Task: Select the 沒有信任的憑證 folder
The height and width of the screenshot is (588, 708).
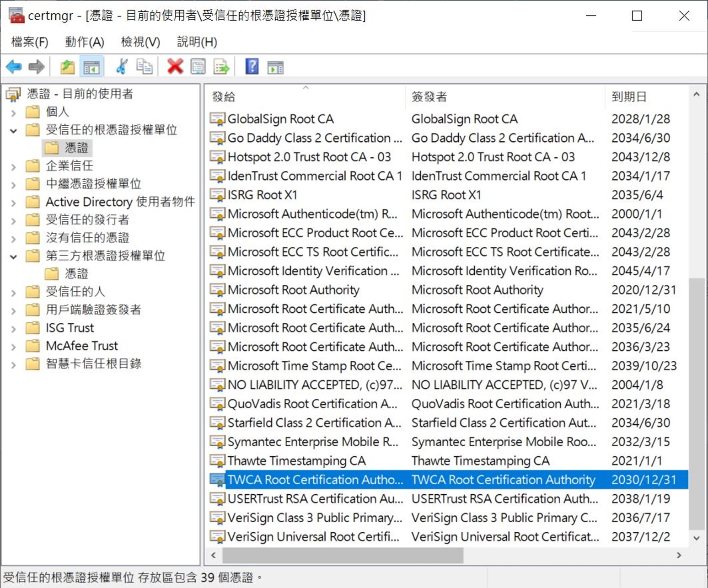Action: pyautogui.click(x=79, y=238)
